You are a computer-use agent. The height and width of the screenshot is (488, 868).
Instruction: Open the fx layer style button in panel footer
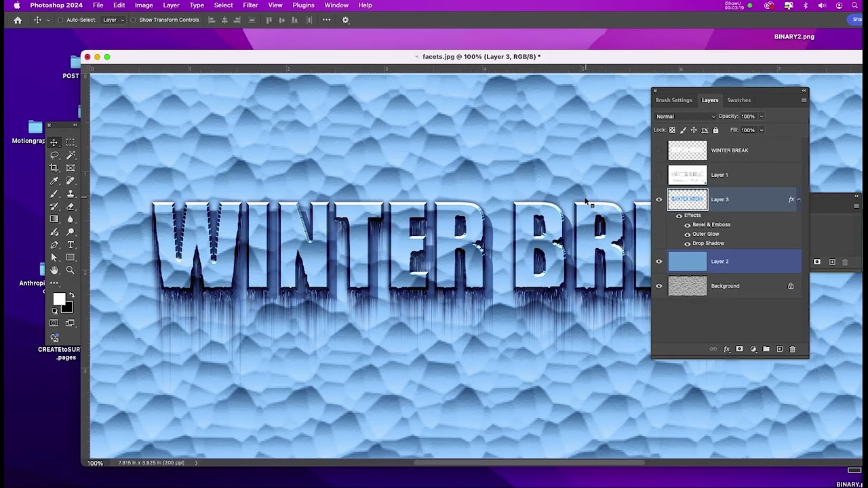[726, 349]
